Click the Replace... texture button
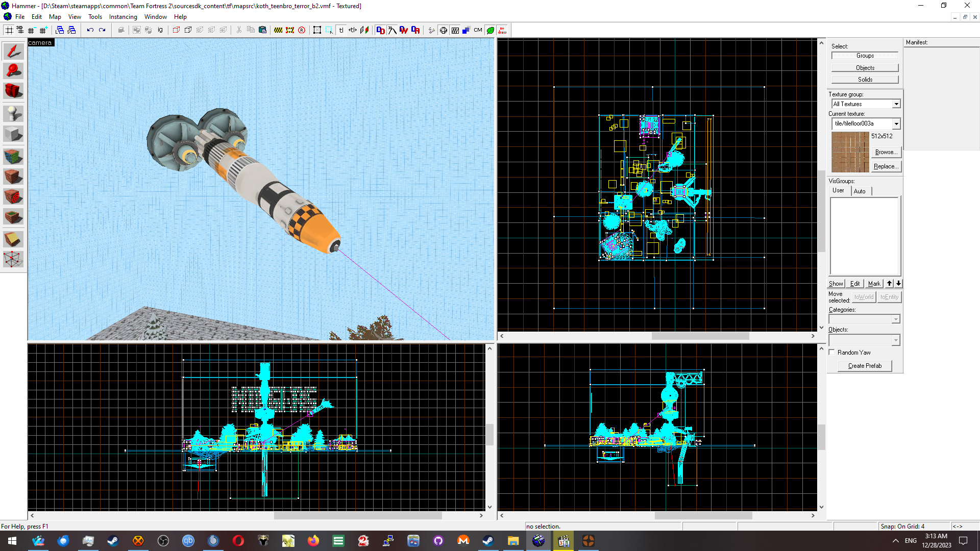This screenshot has height=551, width=980. tap(886, 166)
